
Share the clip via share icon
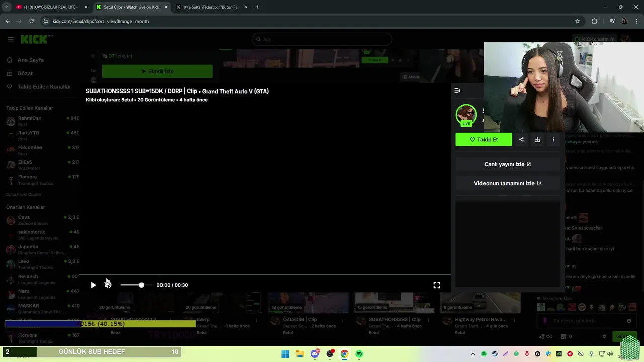(x=521, y=139)
